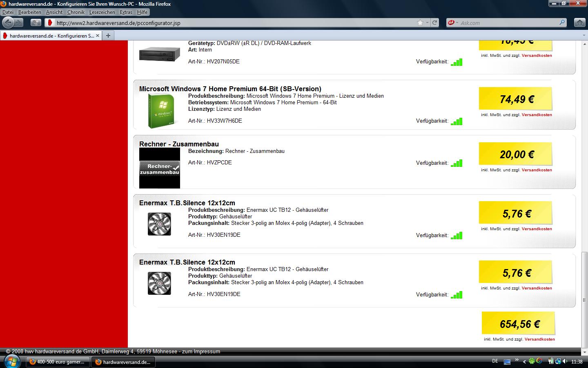Click Versandkosten link under first 5,76 € price

[537, 229]
